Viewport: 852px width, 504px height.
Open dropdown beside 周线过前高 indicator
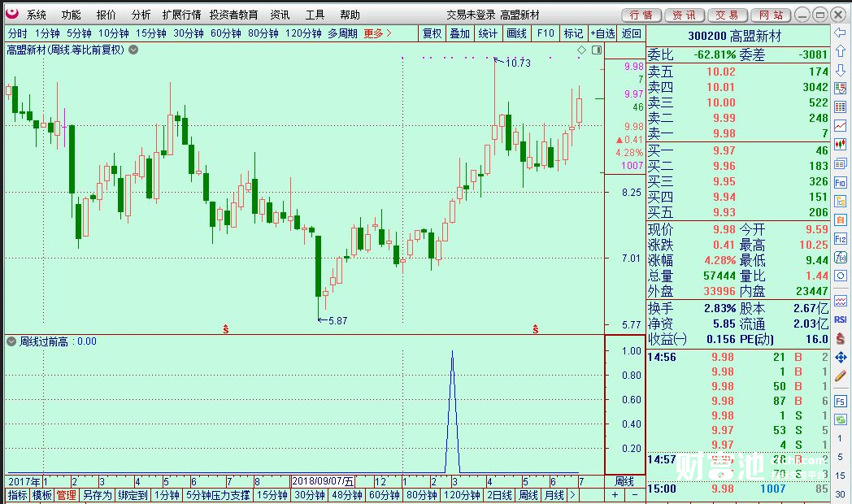point(11,341)
